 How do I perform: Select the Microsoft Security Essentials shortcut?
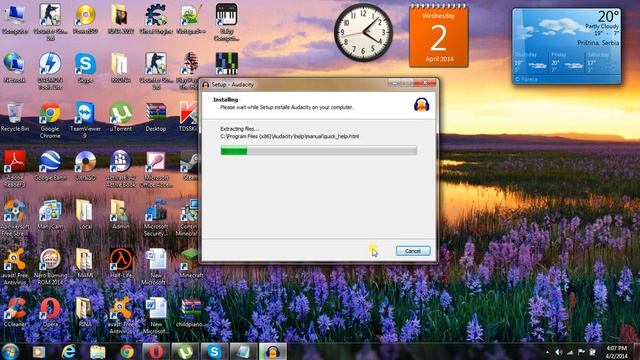156,218
